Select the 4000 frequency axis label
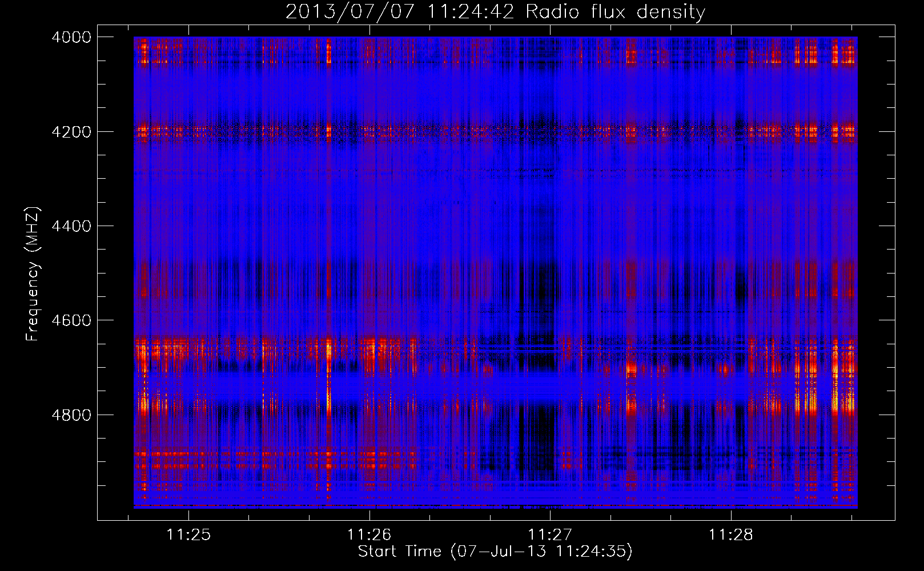The image size is (924, 571). point(71,37)
